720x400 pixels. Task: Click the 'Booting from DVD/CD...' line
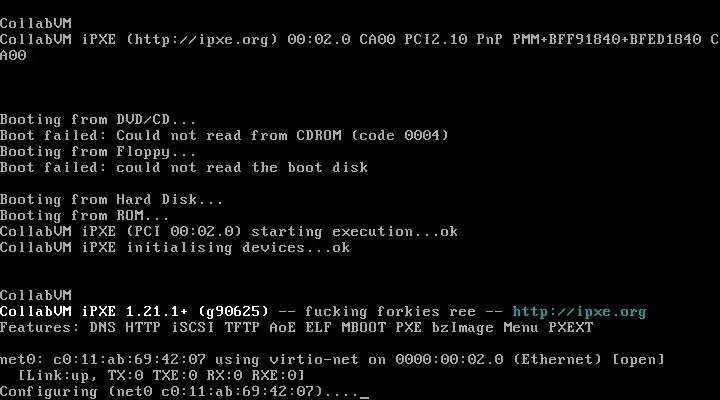(98, 120)
